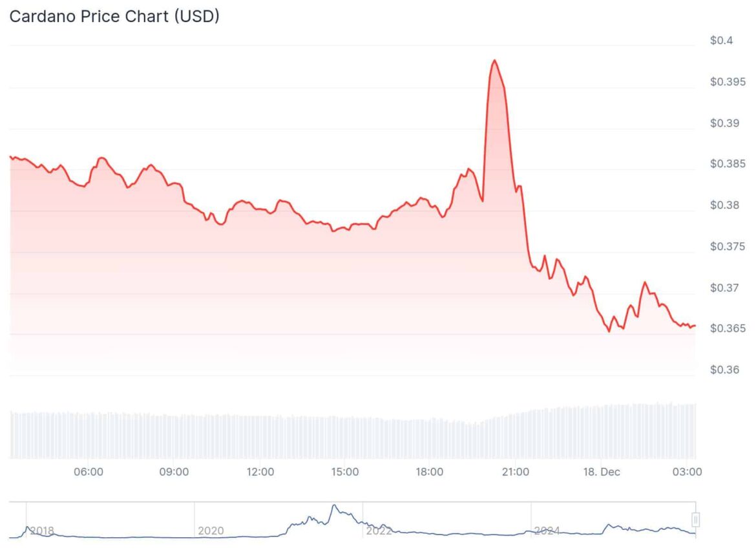Screen dimensions: 756x552
Task: Click the highest peak in navigator chart
Action: click(334, 505)
